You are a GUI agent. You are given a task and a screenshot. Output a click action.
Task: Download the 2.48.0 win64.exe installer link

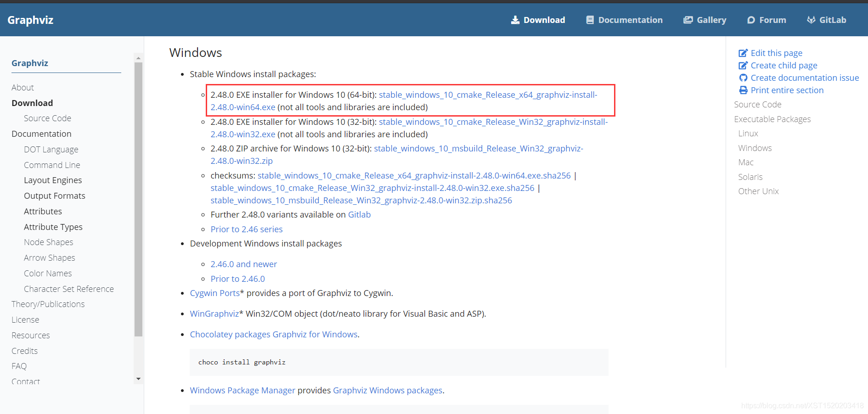tap(488, 95)
